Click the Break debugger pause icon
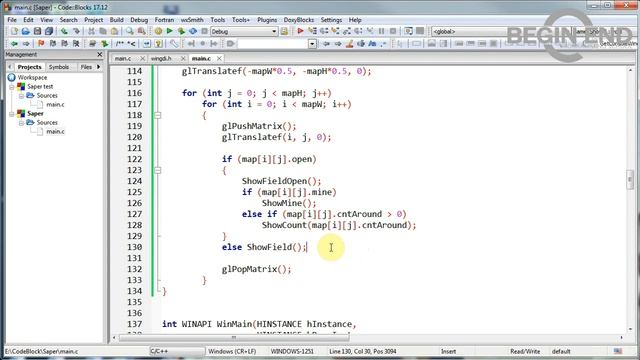 click(382, 31)
